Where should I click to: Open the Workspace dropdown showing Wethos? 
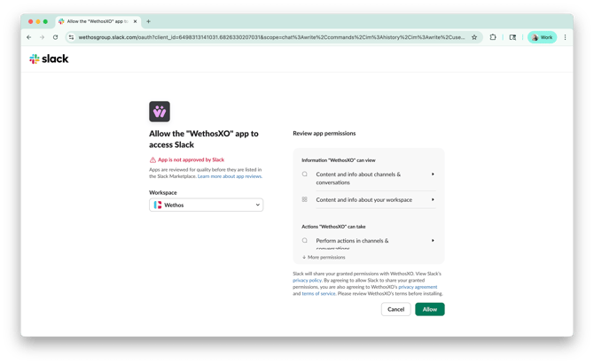[207, 205]
